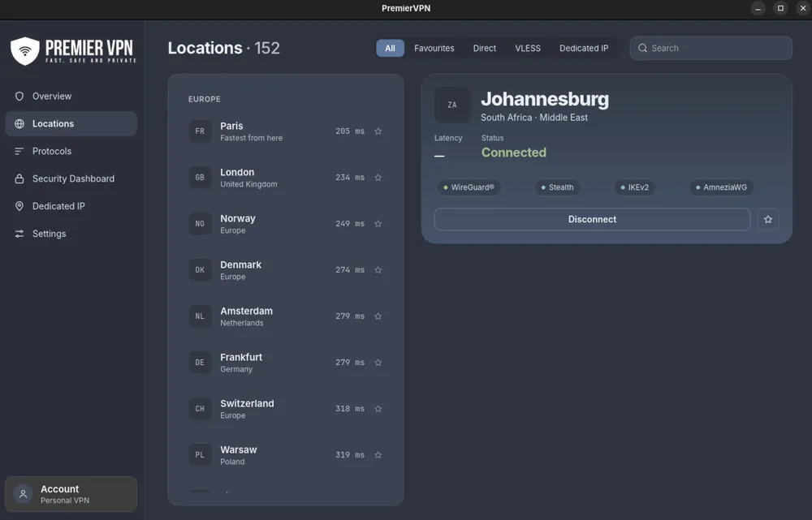Click the Account avatar icon
The width and height of the screenshot is (812, 520).
pos(23,494)
